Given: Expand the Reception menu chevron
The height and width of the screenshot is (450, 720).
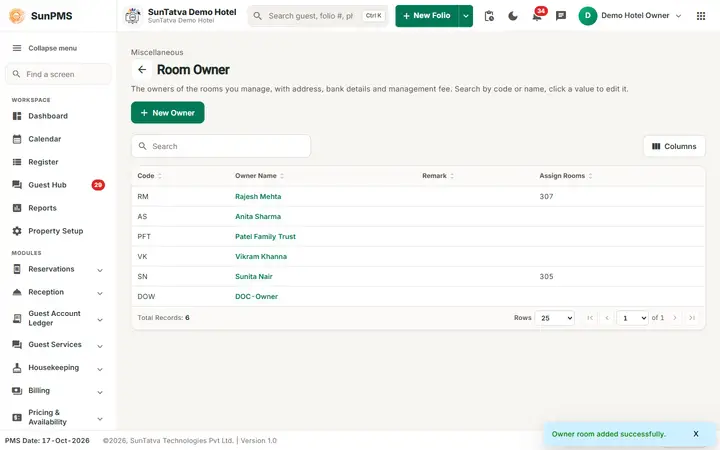Looking at the screenshot, I should point(100,293).
